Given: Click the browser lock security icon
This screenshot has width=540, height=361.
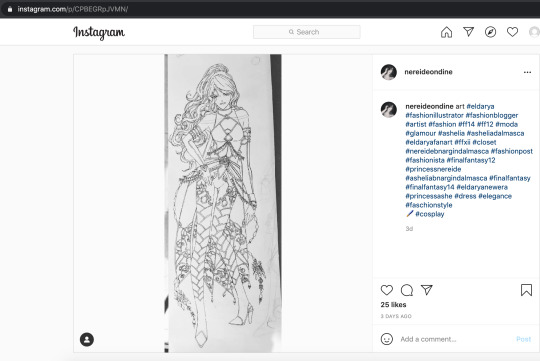Looking at the screenshot, I should coord(10,9).
